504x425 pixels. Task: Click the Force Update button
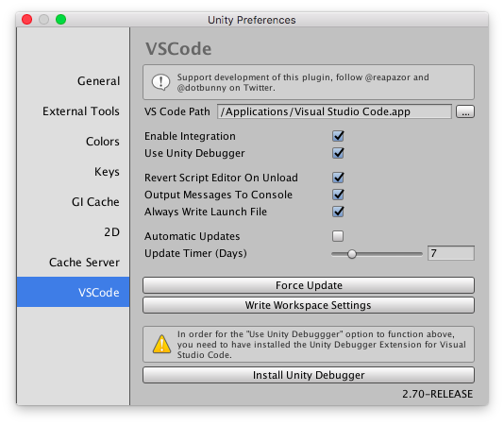[309, 285]
